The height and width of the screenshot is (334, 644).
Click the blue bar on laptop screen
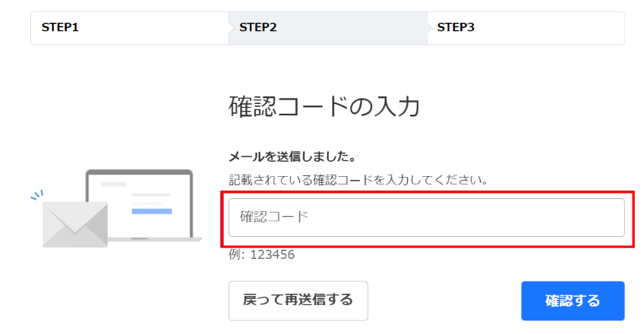[152, 211]
